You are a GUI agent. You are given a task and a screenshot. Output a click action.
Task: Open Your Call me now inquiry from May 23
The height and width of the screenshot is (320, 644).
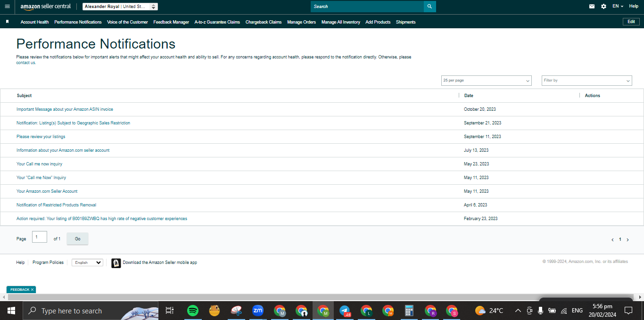pyautogui.click(x=39, y=164)
